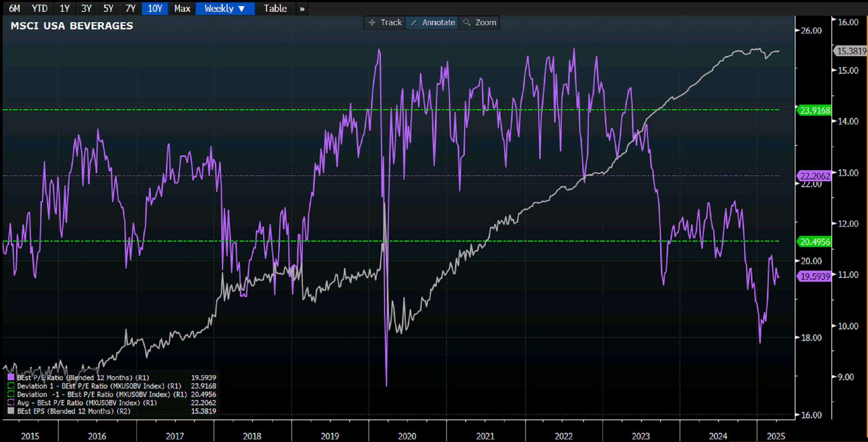
Task: Click the Deviation -1 legend swatch
Action: [x=11, y=394]
